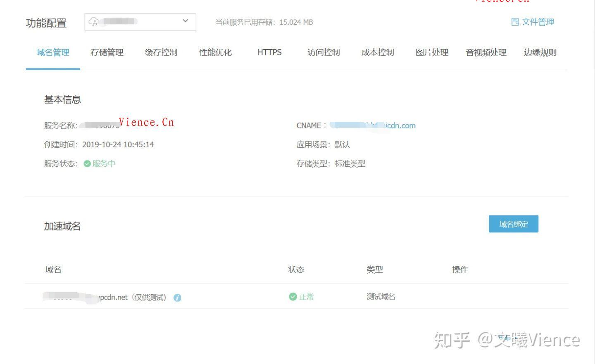Click the green check icon beside 服务中
Viewport: 595px width, 364px height.
(87, 163)
